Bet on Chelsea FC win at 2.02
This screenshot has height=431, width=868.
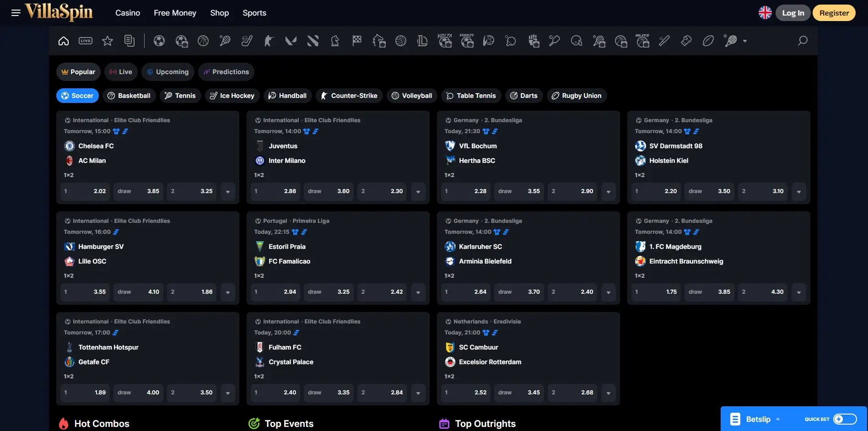85,191
